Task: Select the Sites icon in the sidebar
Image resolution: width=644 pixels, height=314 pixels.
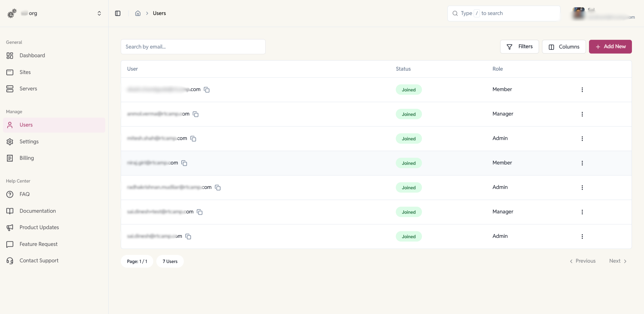Action: pos(10,72)
